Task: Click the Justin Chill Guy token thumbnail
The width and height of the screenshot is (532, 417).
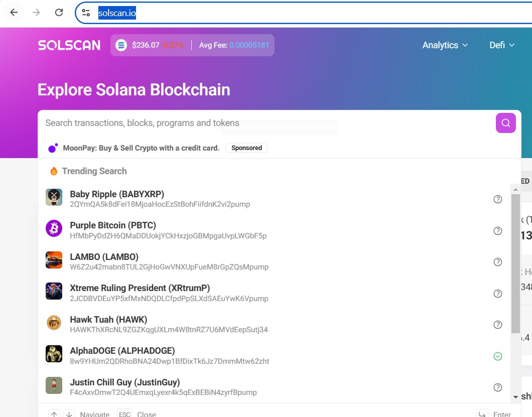Action: 54,385
